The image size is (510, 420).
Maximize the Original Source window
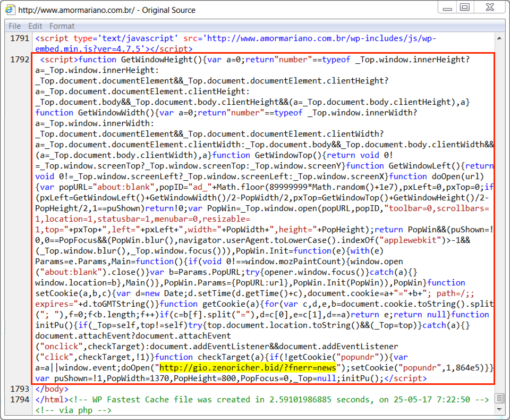[465, 7]
